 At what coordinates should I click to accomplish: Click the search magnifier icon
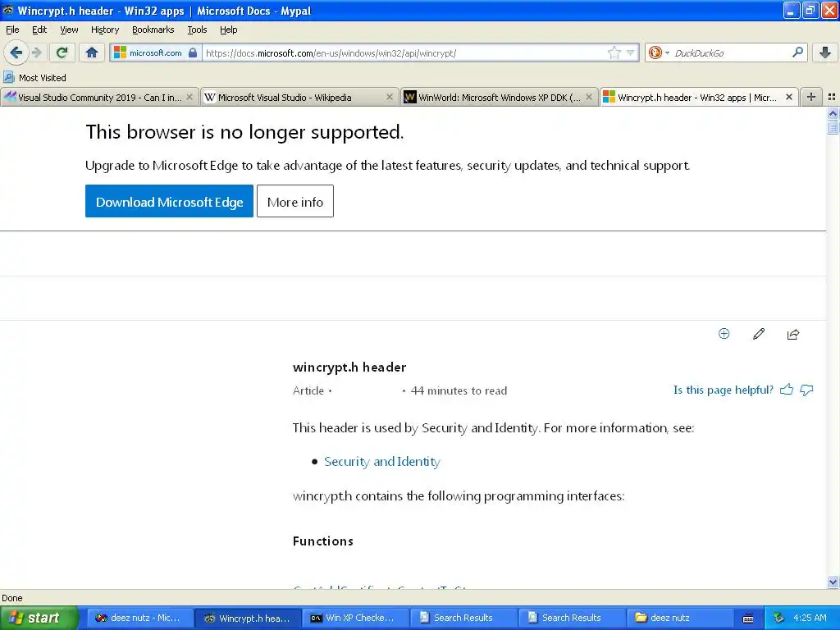click(x=797, y=52)
